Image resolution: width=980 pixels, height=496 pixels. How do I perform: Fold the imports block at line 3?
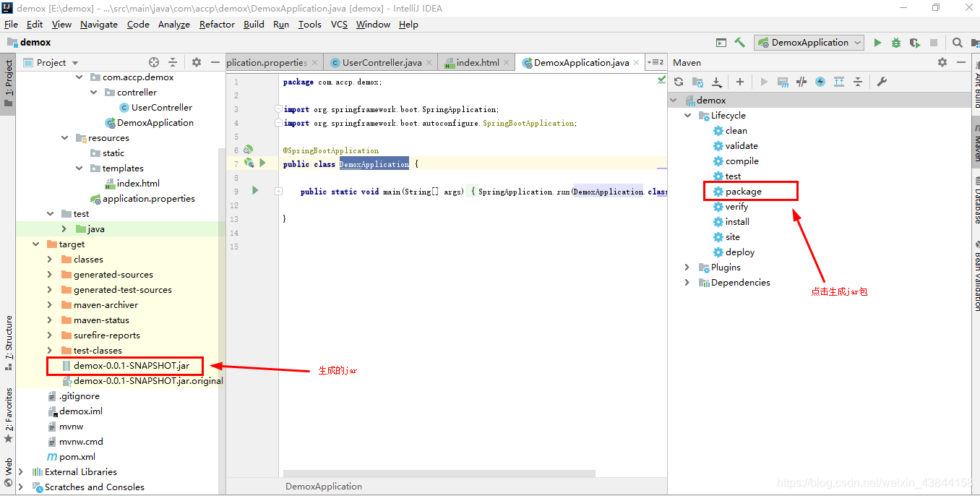click(x=278, y=109)
